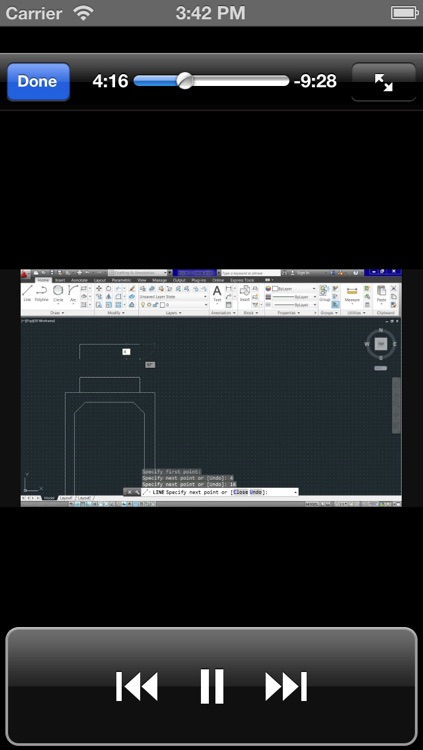Click the video progress slider knob
The width and height of the screenshot is (423, 750).
pyautogui.click(x=185, y=81)
